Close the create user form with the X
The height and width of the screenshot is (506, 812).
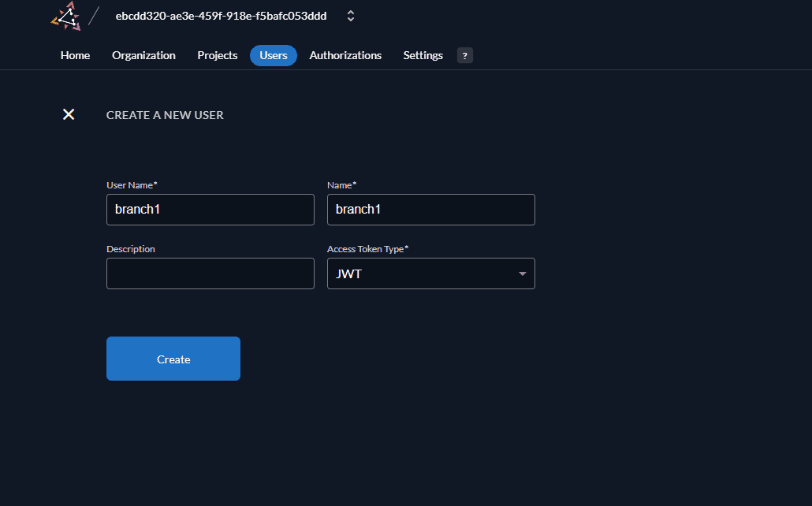(x=68, y=114)
